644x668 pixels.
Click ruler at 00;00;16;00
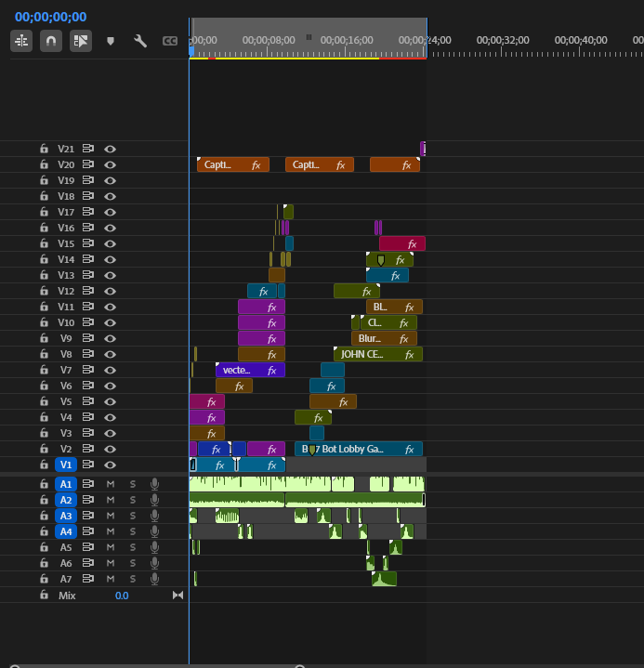click(347, 40)
